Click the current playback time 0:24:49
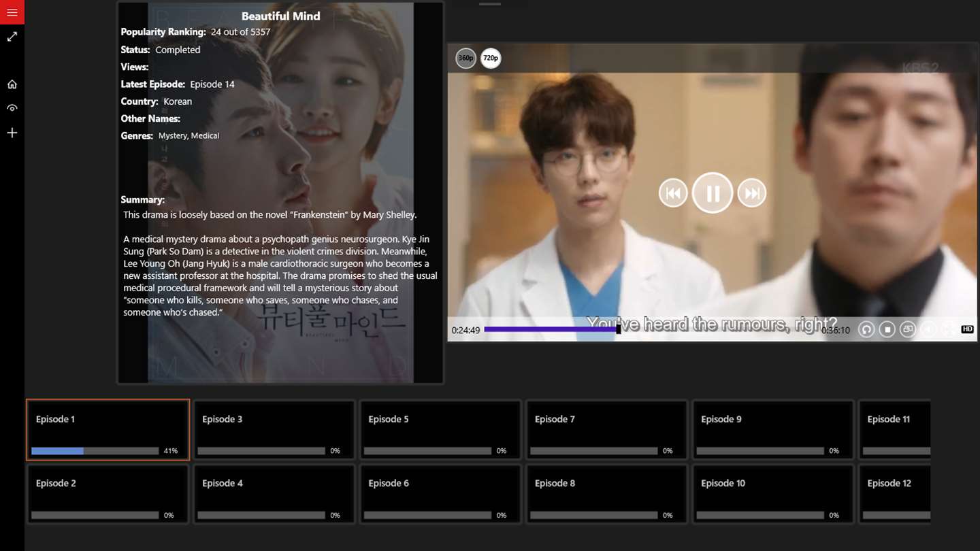The image size is (980, 551). click(465, 331)
